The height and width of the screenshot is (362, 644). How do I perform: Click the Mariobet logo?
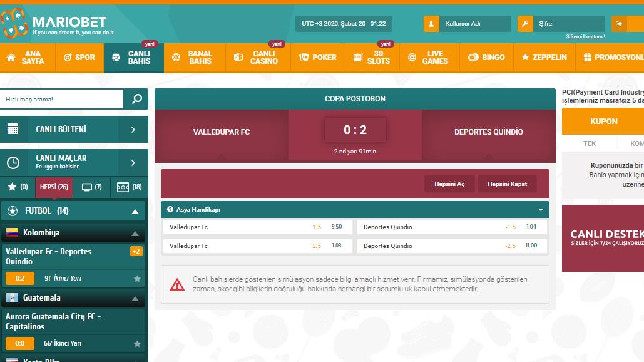[x=58, y=24]
